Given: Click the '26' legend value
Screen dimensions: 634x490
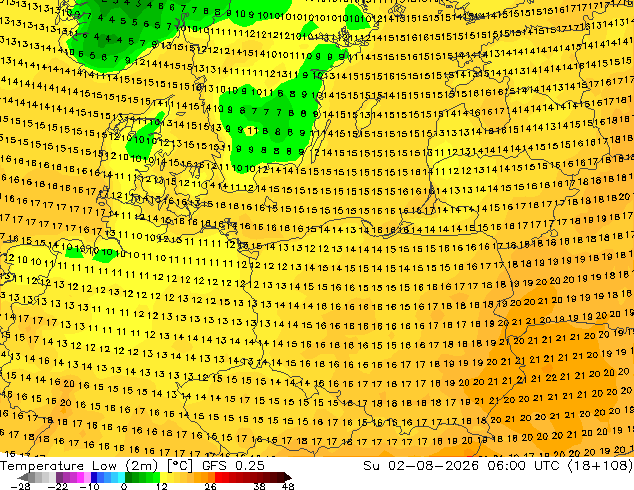Looking at the screenshot, I should [210, 486].
